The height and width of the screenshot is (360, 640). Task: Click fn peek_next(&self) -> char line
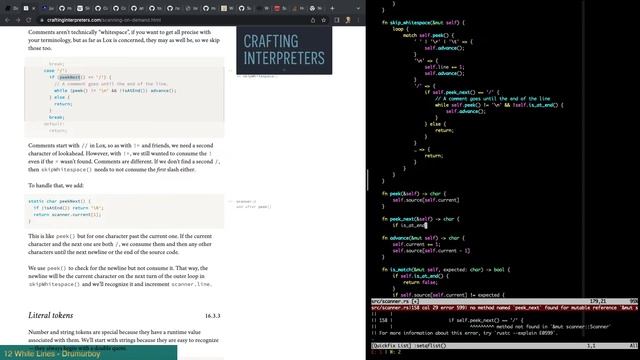click(x=420, y=219)
